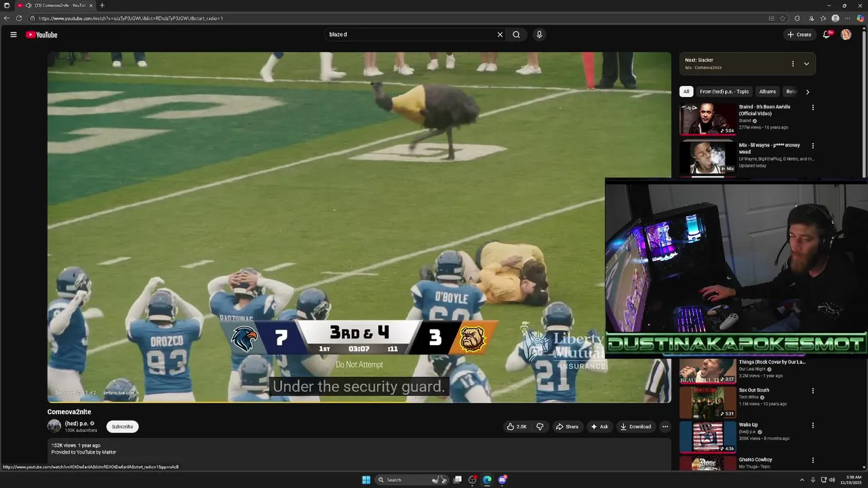Open the Staind It's Been Awhile thumbnail
Viewport: 868px width, 488px height.
pos(708,119)
